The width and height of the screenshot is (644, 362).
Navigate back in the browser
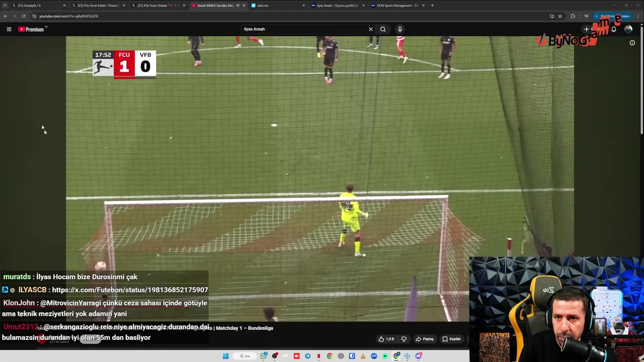pos(6,16)
